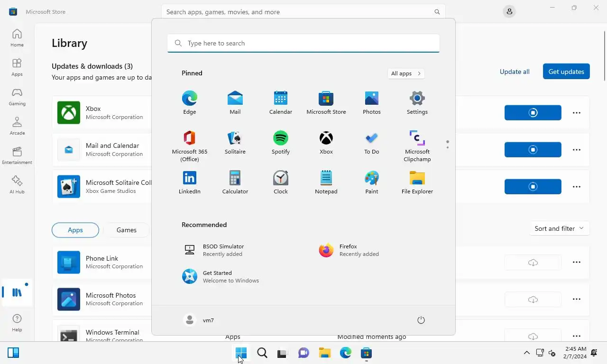The width and height of the screenshot is (607, 364).
Task: Click the power button in Start menu
Action: 421,320
